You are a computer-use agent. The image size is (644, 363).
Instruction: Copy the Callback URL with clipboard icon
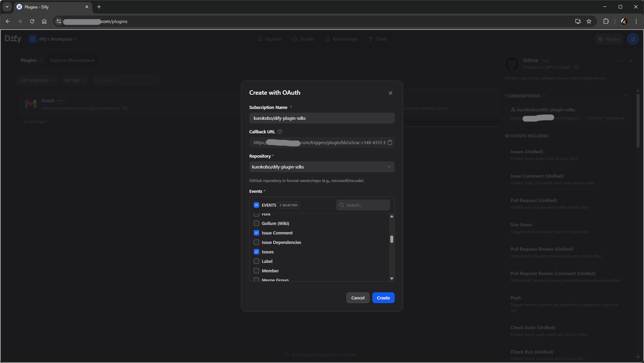390,142
